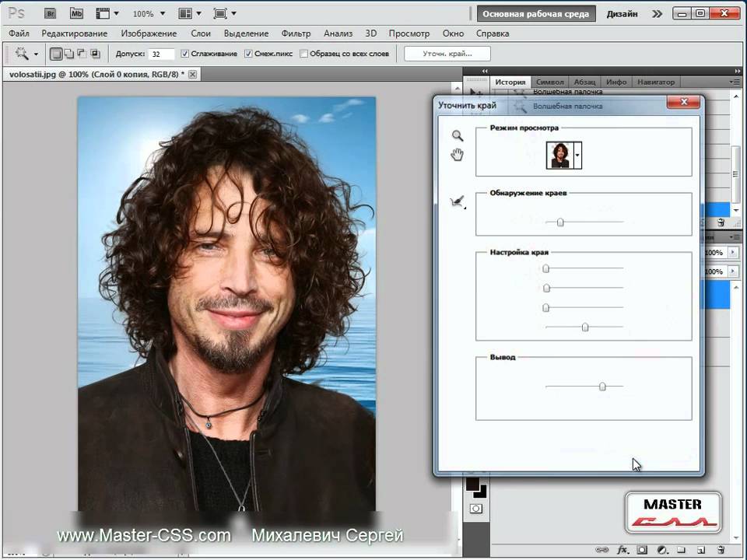Click the Magic Wand tool preset icon

(22, 54)
